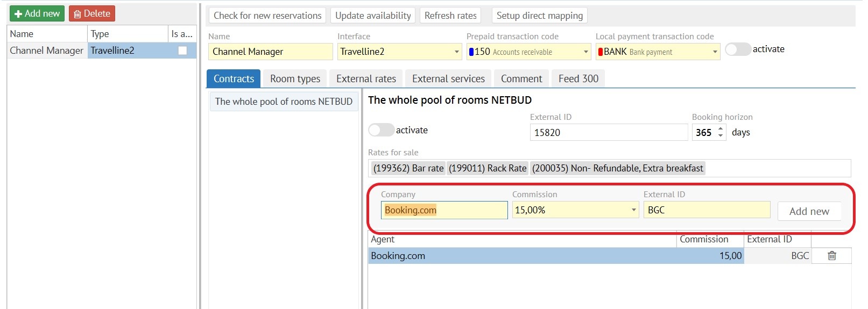Click the red BANK color marker
This screenshot has height=309, width=868.
601,52
